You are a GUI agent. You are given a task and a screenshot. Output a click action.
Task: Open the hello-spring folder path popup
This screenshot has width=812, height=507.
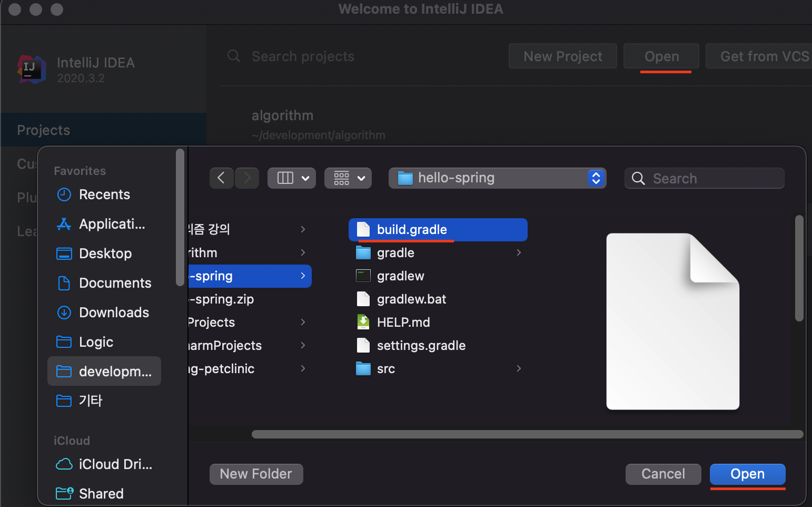497,178
